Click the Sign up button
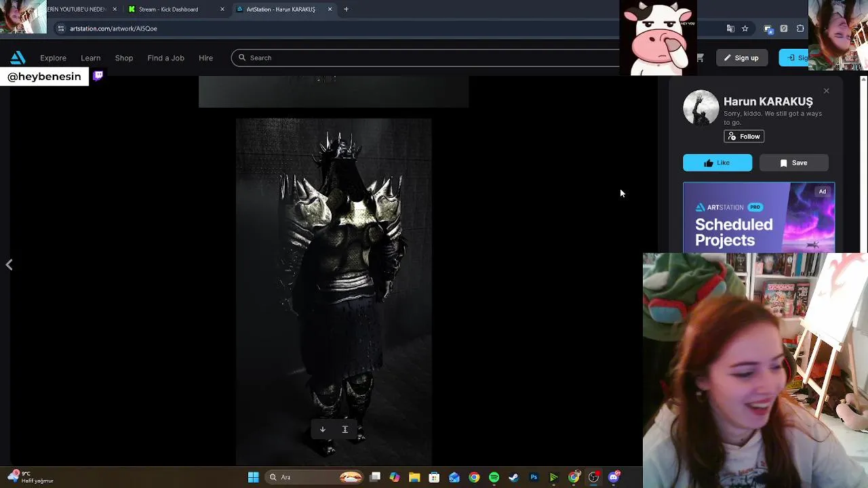868x488 pixels. [x=741, y=58]
